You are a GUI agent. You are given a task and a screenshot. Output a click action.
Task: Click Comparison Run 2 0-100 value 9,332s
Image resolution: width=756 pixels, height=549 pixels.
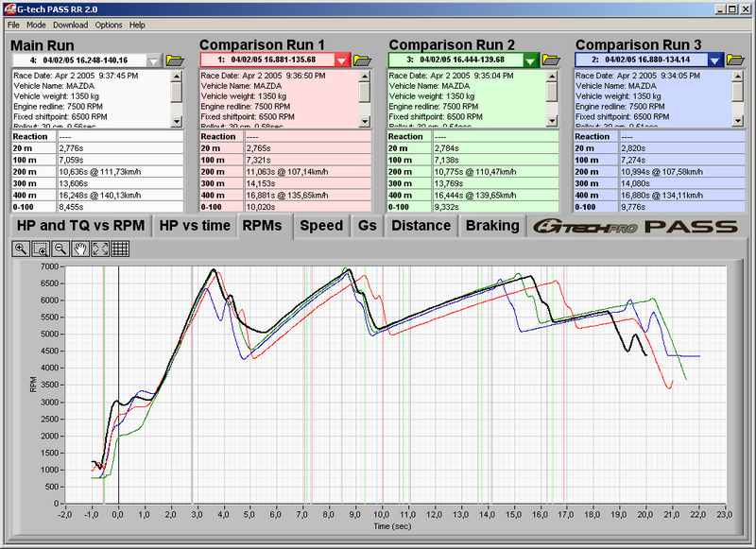pyautogui.click(x=495, y=207)
